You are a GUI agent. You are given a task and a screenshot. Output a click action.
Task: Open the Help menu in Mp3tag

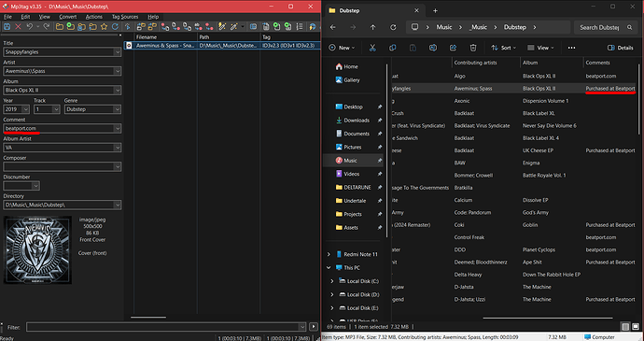(153, 17)
